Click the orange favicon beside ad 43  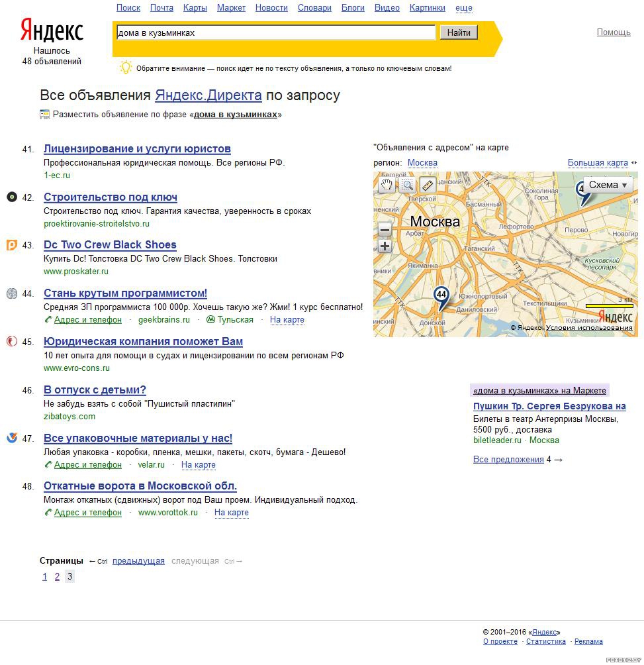click(x=12, y=244)
